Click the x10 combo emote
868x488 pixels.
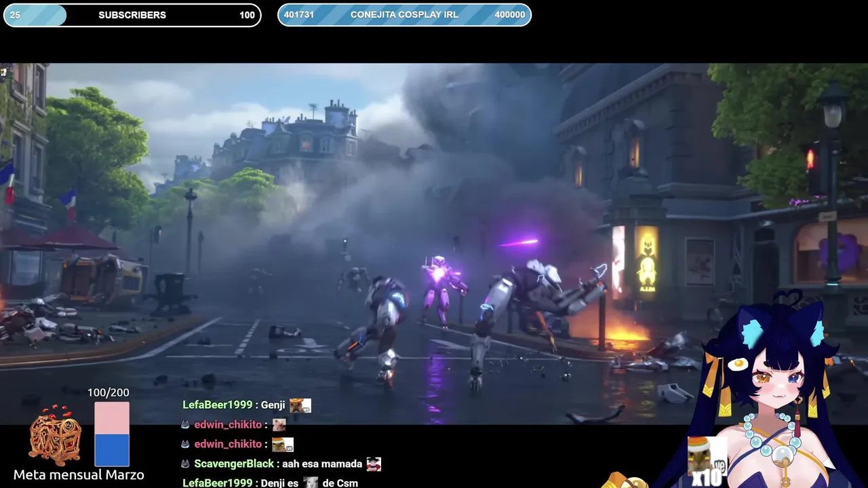(x=707, y=461)
